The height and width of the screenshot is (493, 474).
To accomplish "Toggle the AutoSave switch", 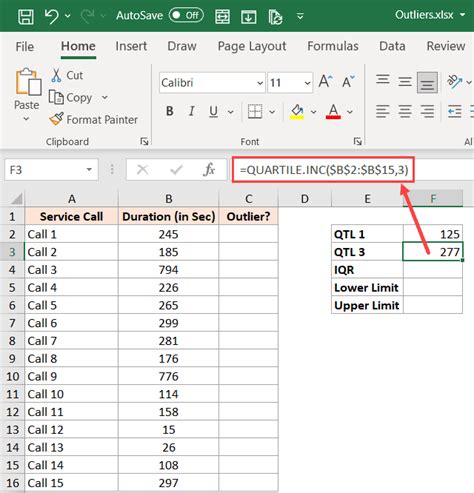I will click(186, 15).
